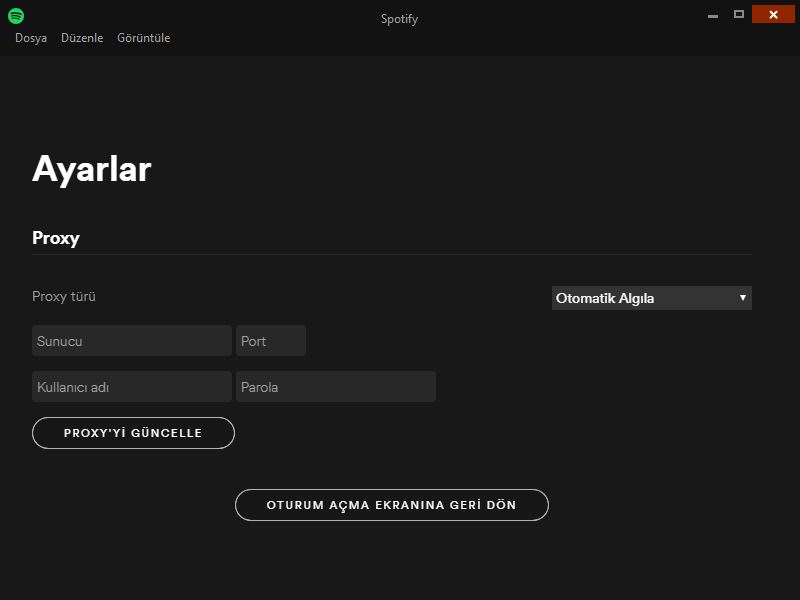Click the Spotify logo icon
The height and width of the screenshot is (600, 800).
tap(16, 16)
